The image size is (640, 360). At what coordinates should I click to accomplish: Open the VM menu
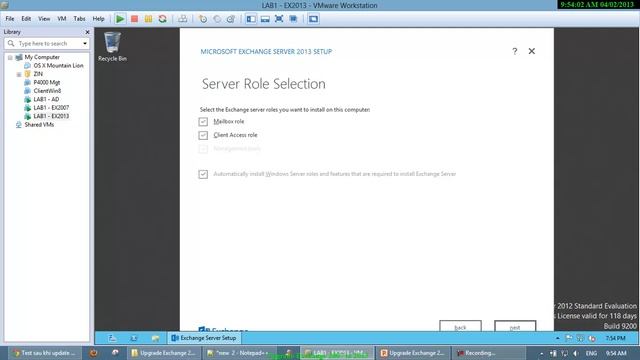pos(62,19)
